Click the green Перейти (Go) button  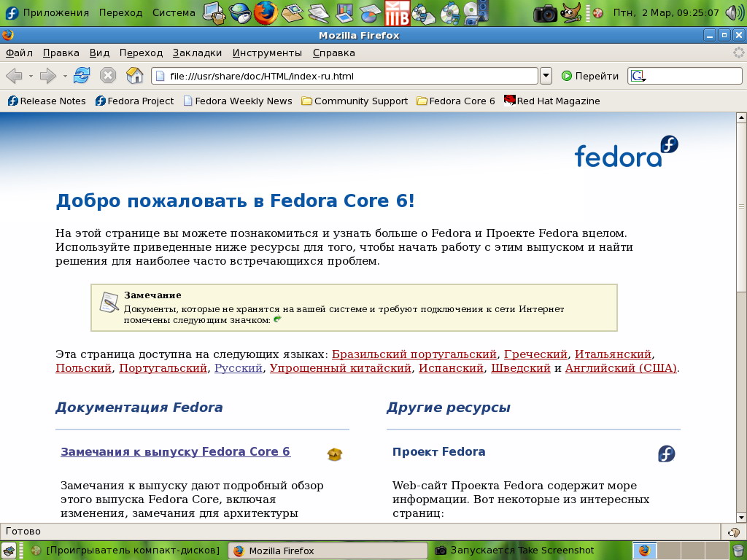coord(589,76)
